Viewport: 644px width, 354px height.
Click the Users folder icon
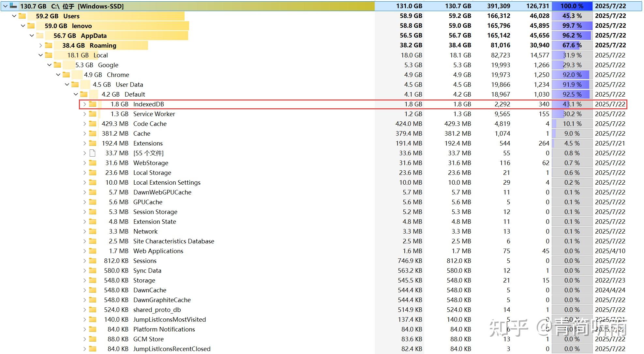click(22, 16)
